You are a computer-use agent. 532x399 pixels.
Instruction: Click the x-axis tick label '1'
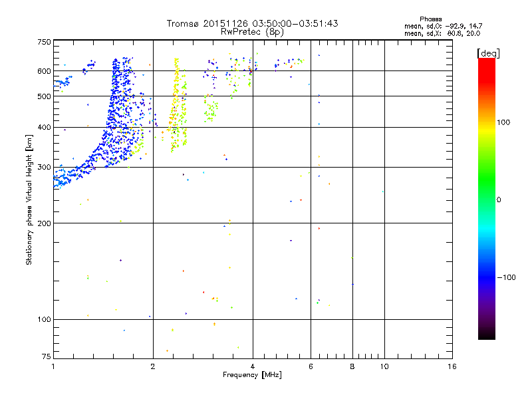pos(53,366)
